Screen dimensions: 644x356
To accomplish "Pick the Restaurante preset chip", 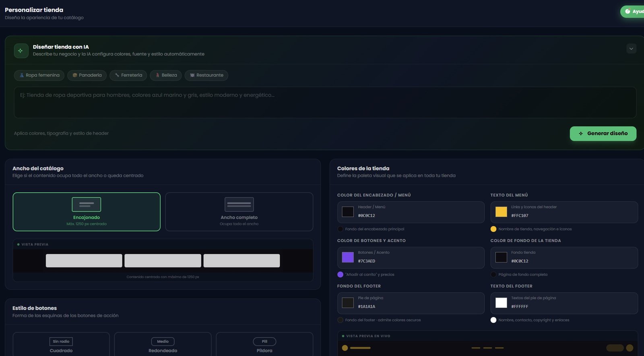I will click(206, 75).
